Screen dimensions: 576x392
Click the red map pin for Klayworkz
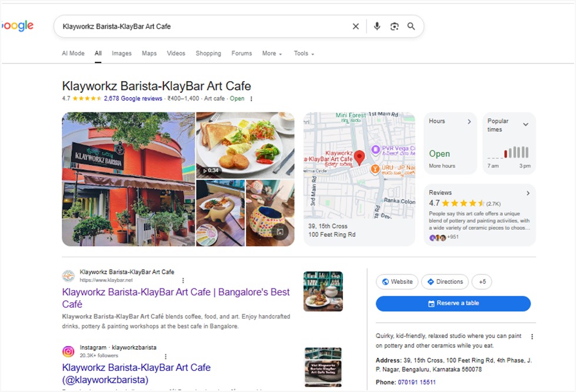point(359,158)
